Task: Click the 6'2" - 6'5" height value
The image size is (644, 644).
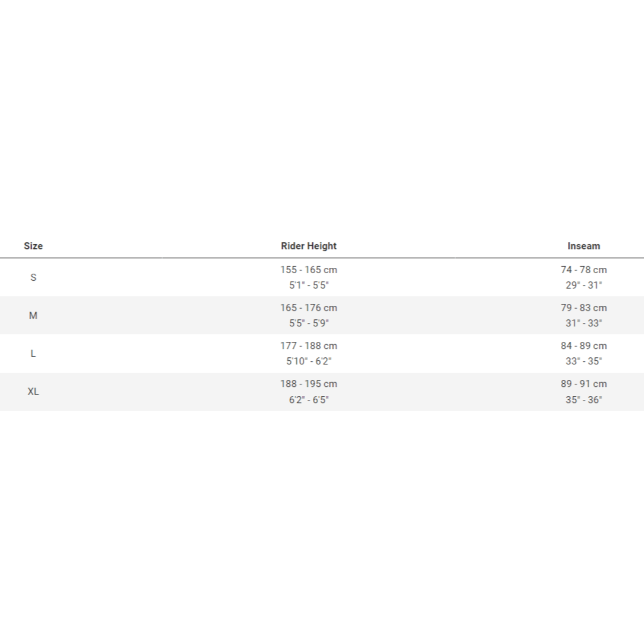Action: (x=309, y=400)
